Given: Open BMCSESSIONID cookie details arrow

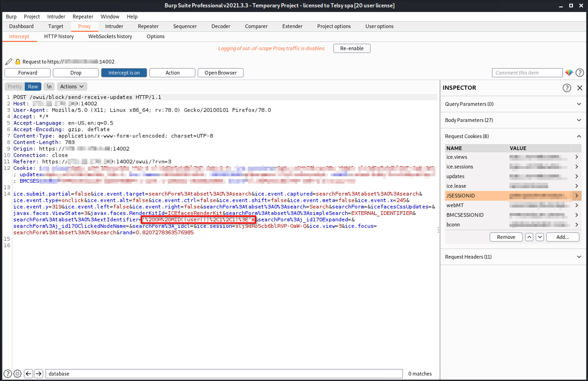Looking at the screenshot, I should point(577,215).
